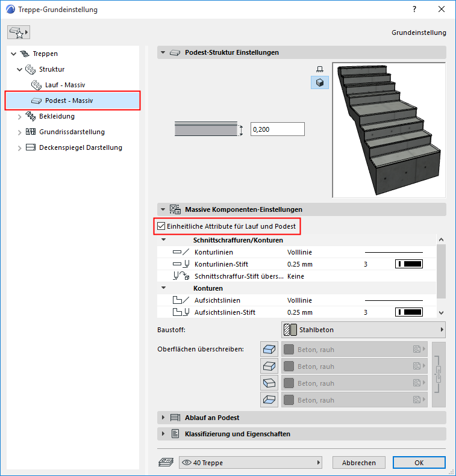
Task: Expand the Bekleidung tree node
Action: point(19,117)
